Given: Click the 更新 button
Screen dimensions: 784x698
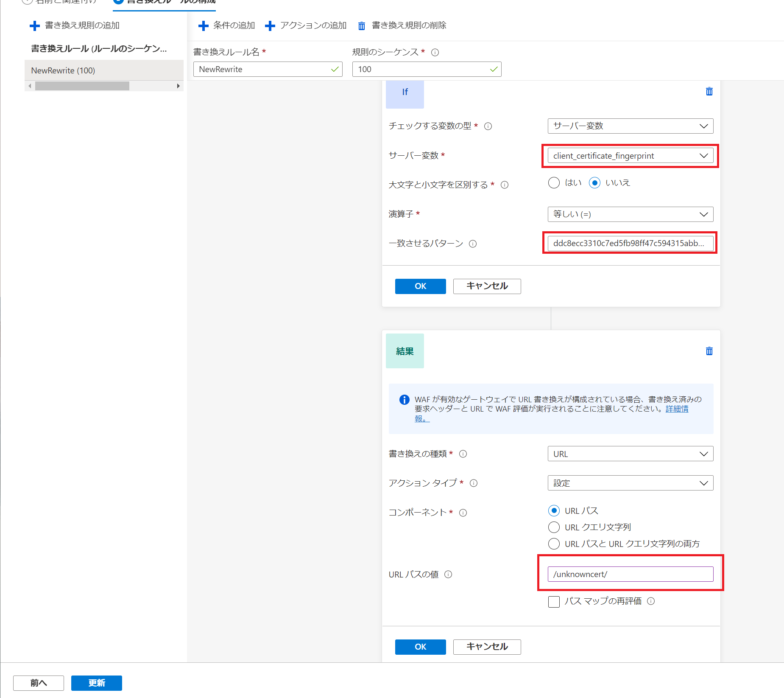Looking at the screenshot, I should coord(97,683).
